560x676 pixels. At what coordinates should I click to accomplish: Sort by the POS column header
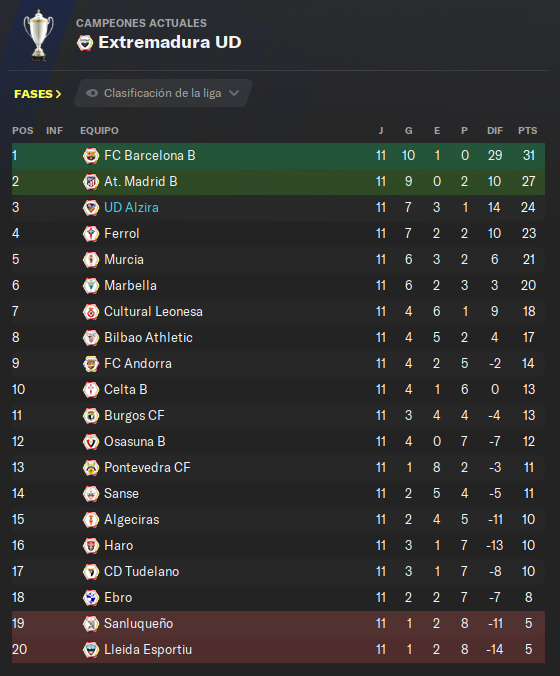pos(22,131)
